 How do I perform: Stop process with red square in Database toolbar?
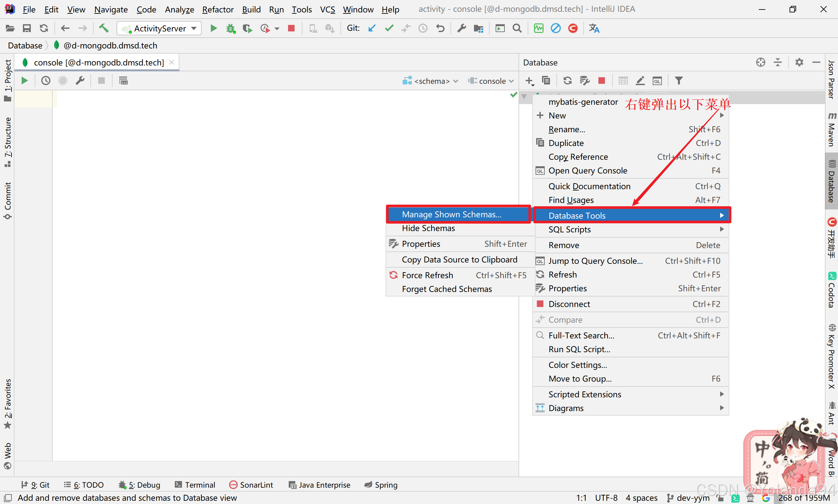(602, 81)
